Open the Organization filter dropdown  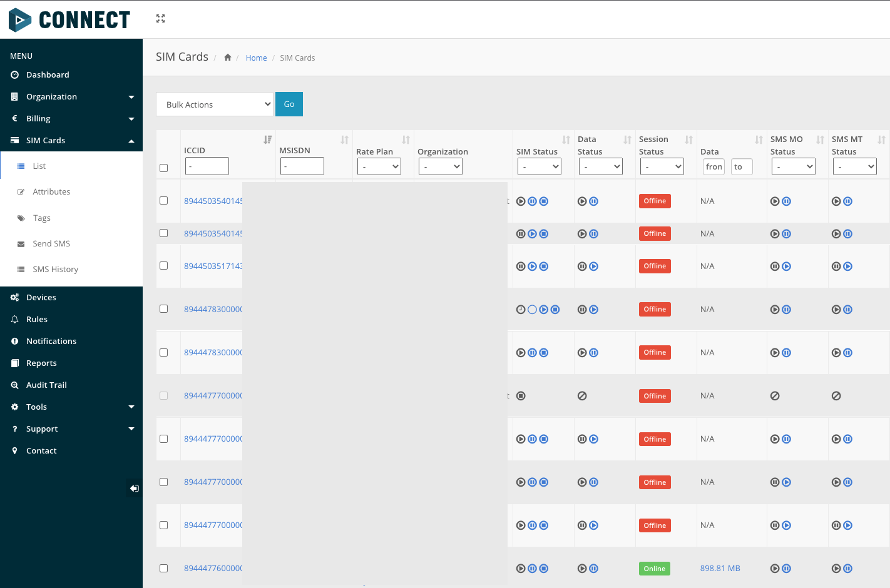tap(441, 166)
